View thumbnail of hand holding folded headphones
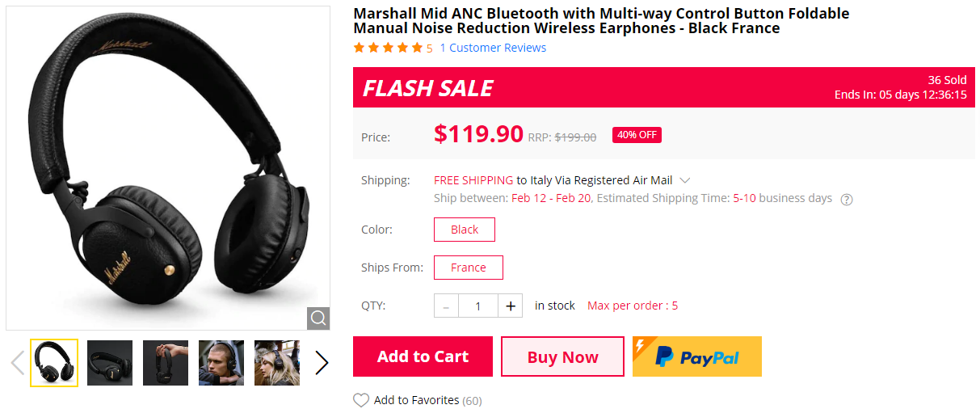This screenshot has height=409, width=980. coord(166,363)
